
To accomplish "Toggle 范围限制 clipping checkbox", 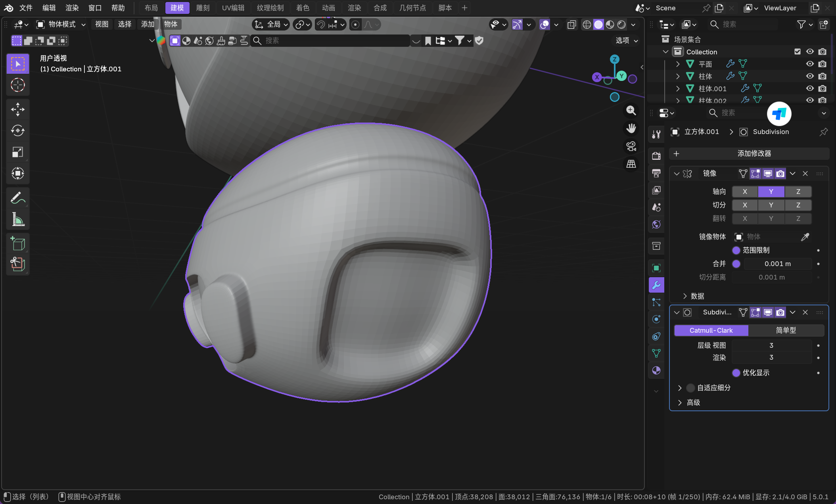I will [736, 250].
